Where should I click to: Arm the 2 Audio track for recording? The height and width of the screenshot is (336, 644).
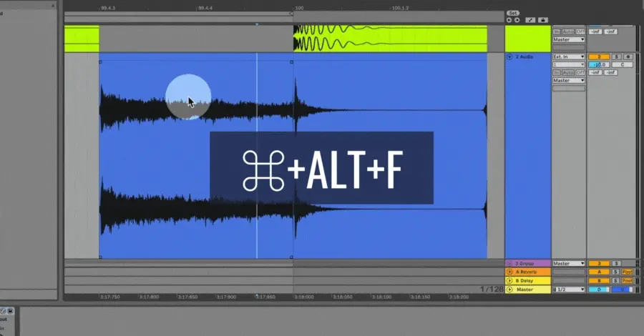coord(628,56)
